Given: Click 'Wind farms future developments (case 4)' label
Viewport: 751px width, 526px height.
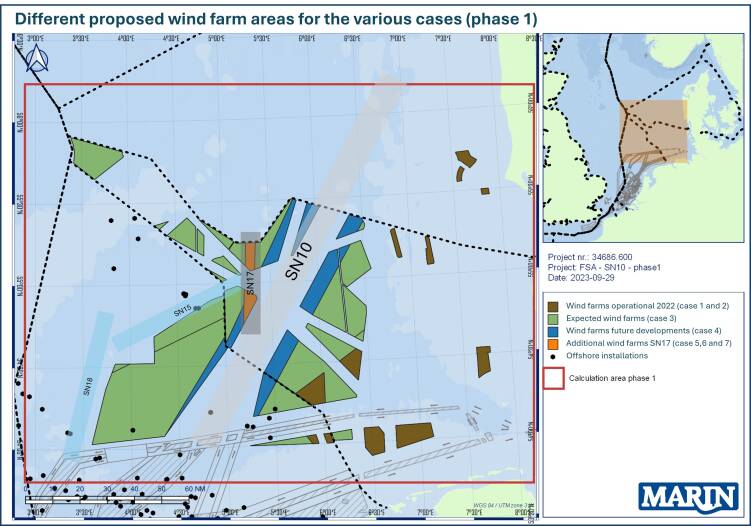Looking at the screenshot, I should [644, 331].
